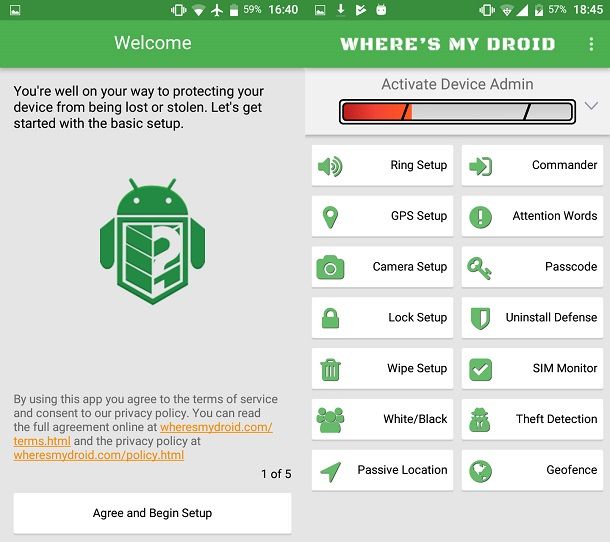Open SIM Monitor
Screen dimensions: 610x542
(532, 368)
